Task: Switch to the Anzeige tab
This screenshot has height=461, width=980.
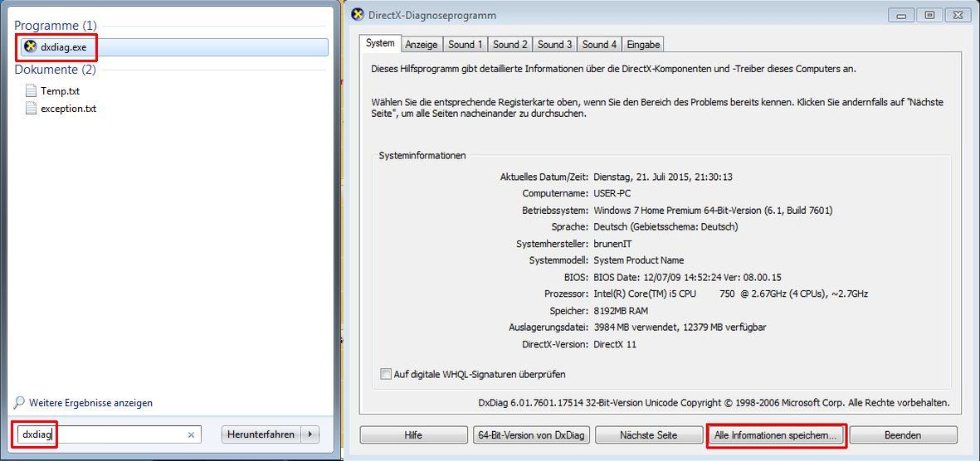Action: [x=422, y=44]
